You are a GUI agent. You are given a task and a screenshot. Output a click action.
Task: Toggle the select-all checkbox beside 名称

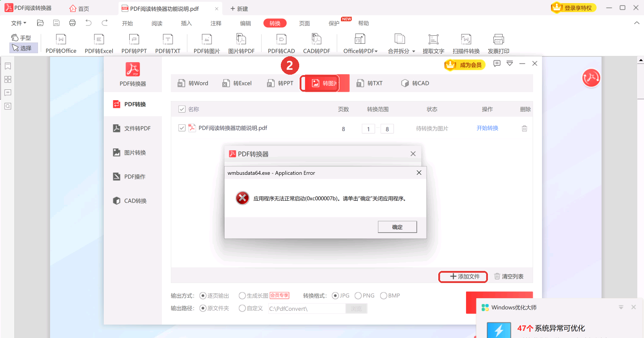(x=182, y=109)
